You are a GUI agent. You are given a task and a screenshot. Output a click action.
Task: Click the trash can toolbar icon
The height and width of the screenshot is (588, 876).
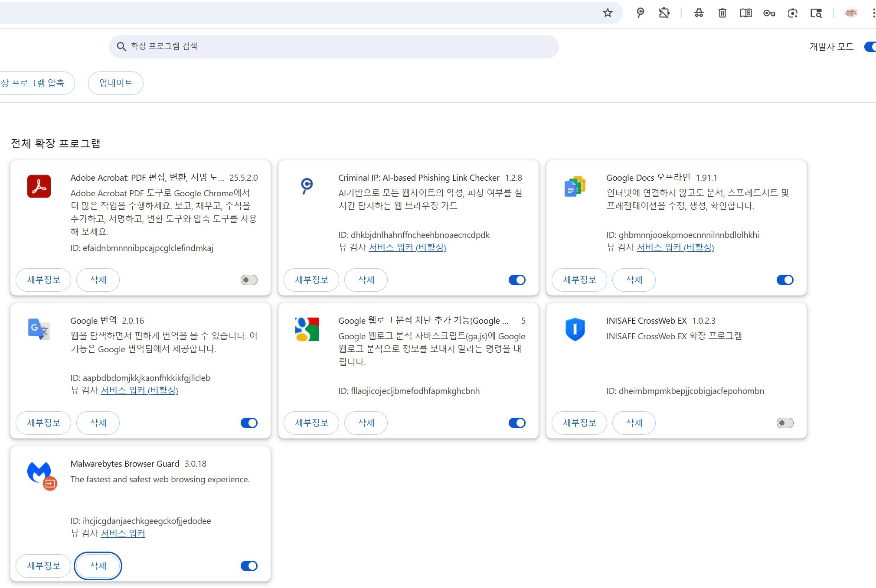[722, 13]
